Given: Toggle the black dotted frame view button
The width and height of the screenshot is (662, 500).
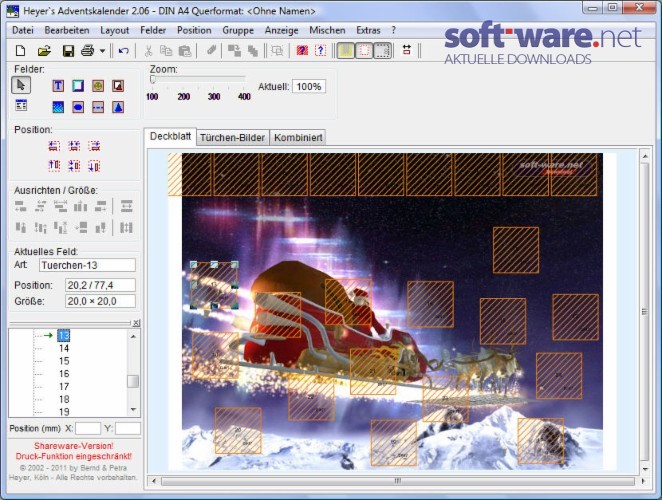Looking at the screenshot, I should point(383,51).
